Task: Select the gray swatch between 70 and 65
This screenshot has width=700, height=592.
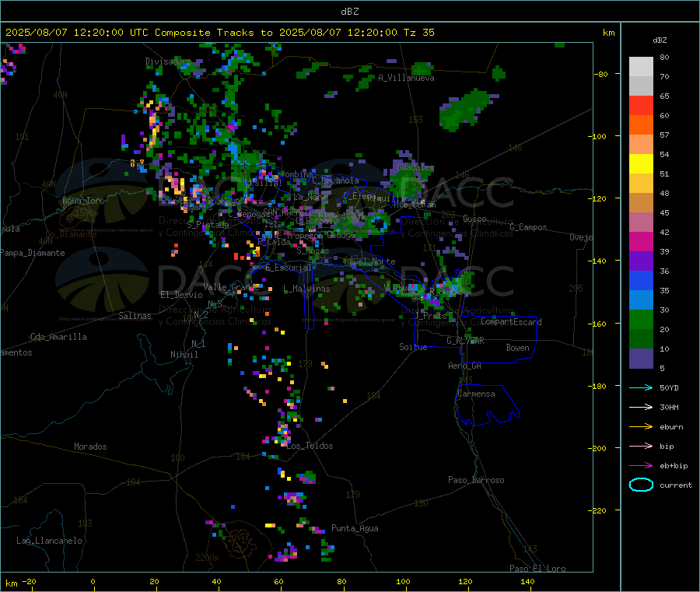Action: coord(641,86)
